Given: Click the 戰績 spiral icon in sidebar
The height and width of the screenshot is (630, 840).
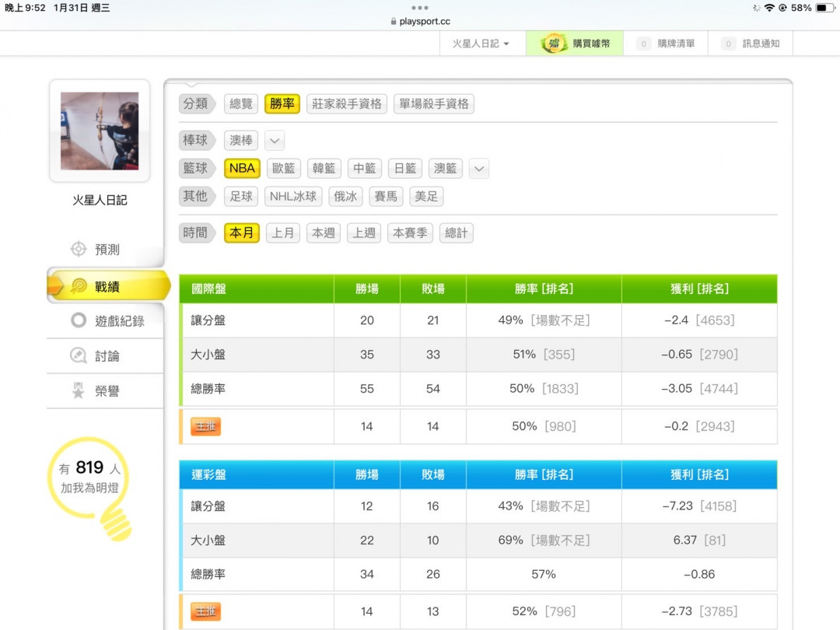Looking at the screenshot, I should [79, 286].
